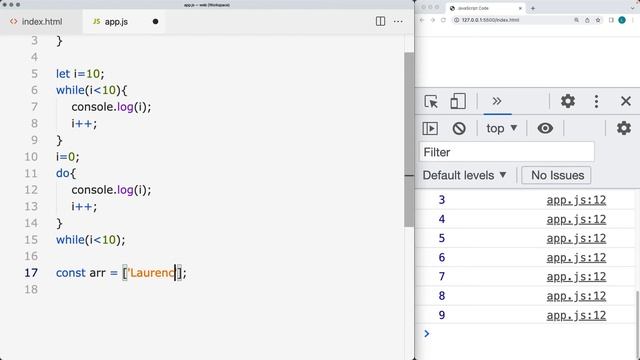Click line number 5 in gutter
The width and height of the screenshot is (640, 360).
point(34,74)
